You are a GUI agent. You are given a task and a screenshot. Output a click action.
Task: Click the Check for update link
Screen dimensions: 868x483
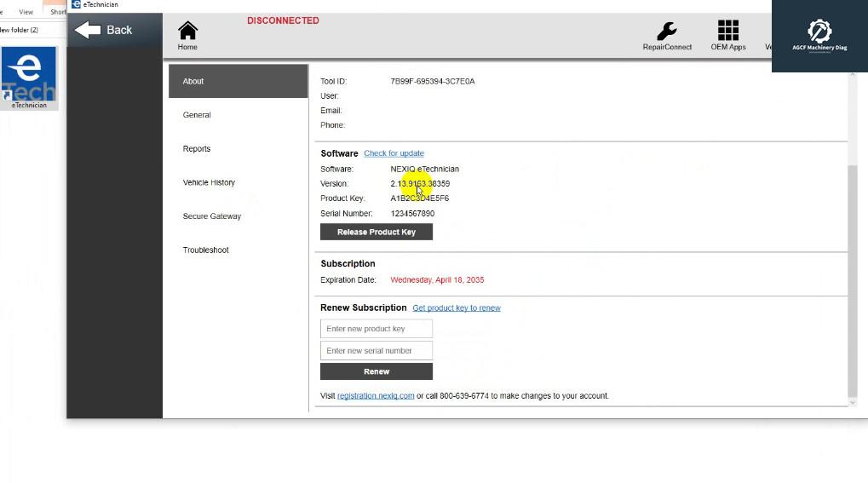click(x=394, y=153)
